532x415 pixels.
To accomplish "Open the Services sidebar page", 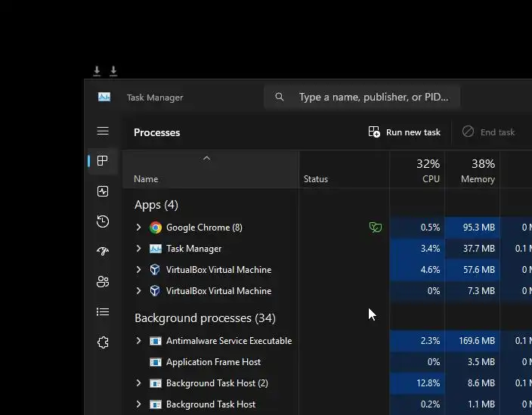I will [103, 342].
